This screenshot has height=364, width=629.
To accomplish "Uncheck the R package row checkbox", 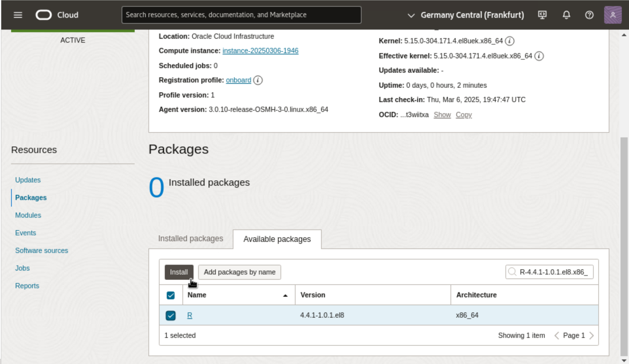I will click(171, 316).
